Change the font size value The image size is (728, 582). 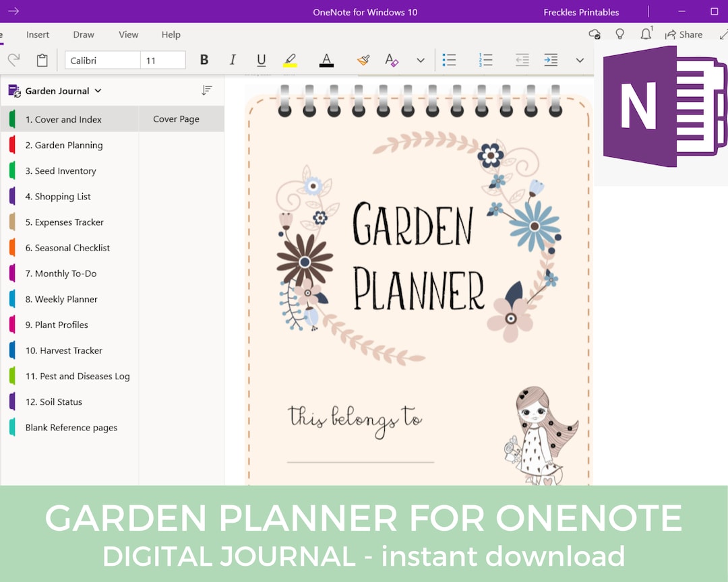(x=162, y=60)
